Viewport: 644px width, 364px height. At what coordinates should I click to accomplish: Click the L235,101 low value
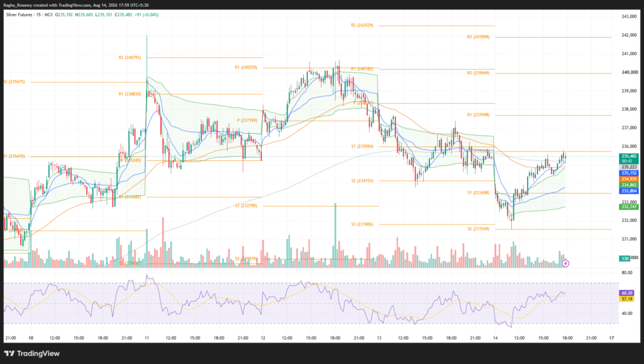(104, 14)
